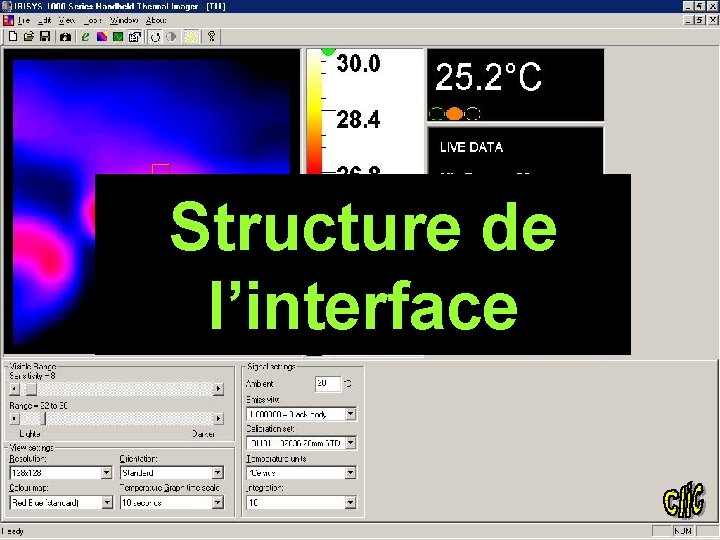Click the colour palette toolbar icon
The width and height of the screenshot is (720, 540).
[x=101, y=37]
